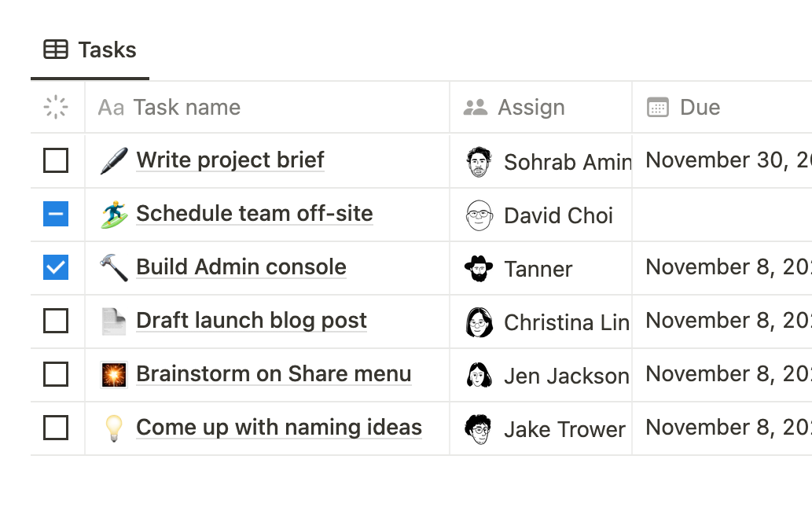
Task: Click the sparkle icon beside Brainstorm on Share menu
Action: [x=114, y=374]
